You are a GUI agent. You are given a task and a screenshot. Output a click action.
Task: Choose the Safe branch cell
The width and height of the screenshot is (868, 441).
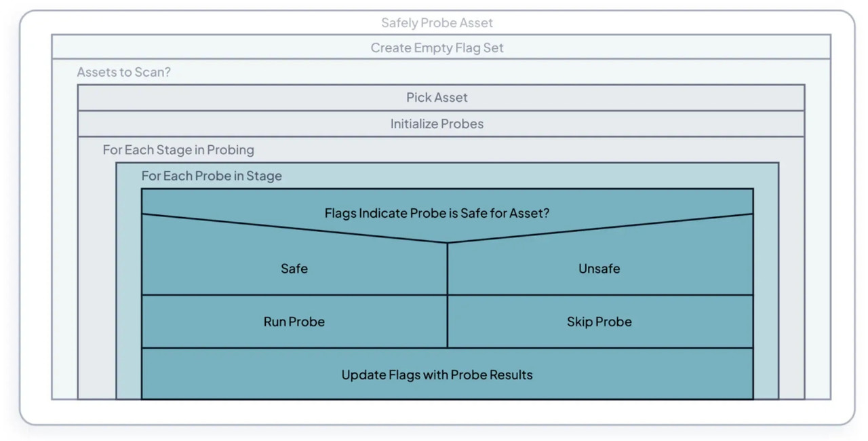pos(294,269)
